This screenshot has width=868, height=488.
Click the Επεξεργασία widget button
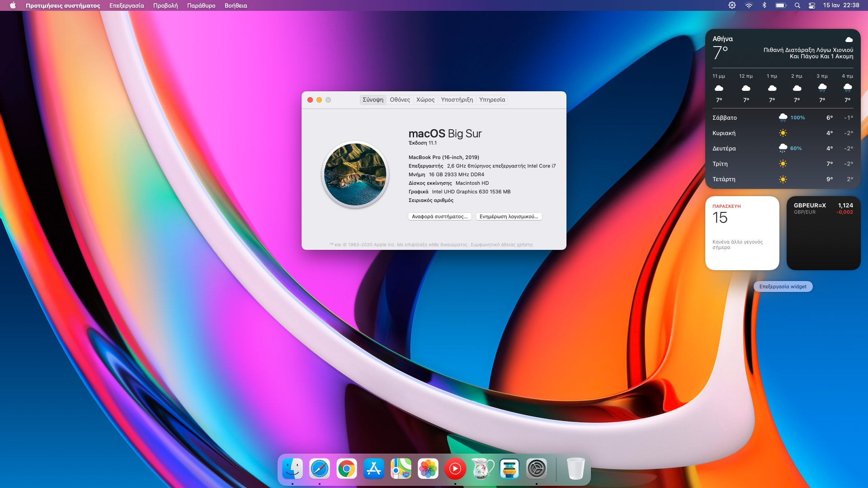tap(783, 286)
